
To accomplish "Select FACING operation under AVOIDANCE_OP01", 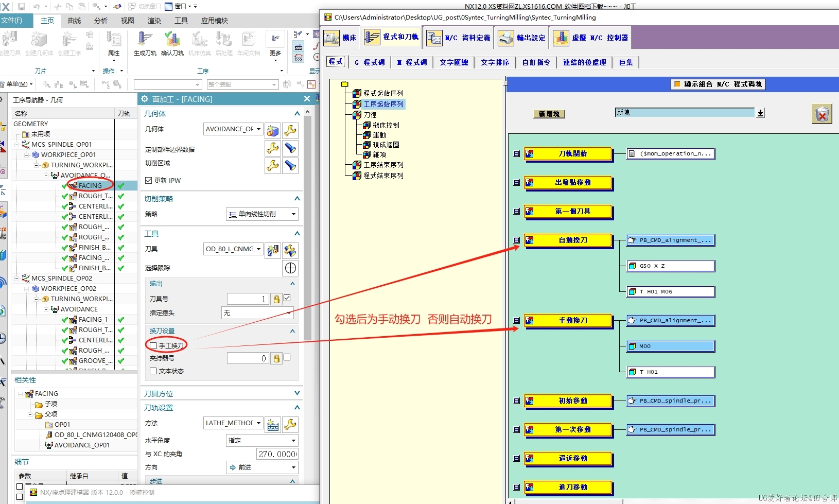I will click(90, 185).
